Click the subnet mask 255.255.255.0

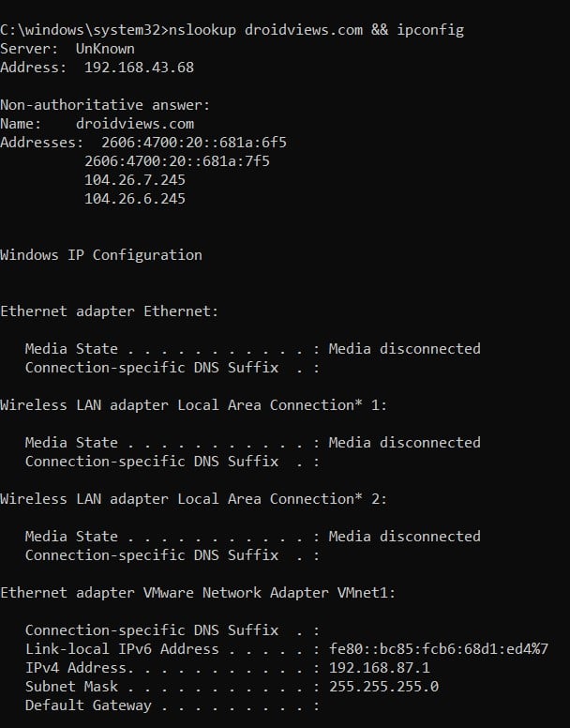383,687
